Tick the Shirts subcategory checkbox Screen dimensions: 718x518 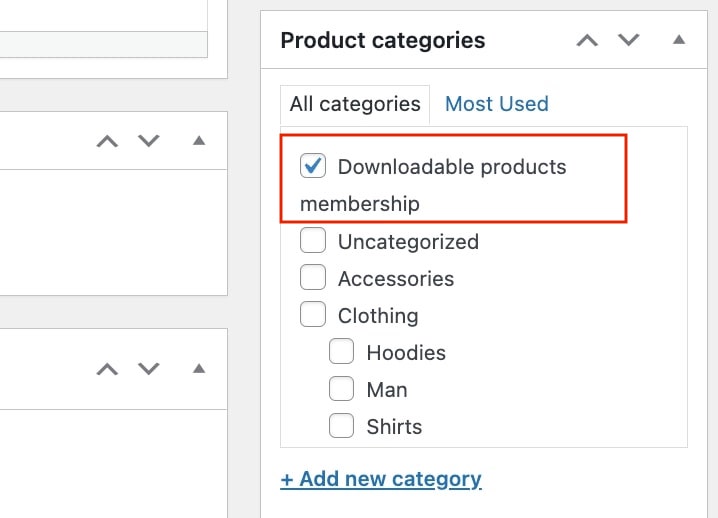tap(342, 426)
